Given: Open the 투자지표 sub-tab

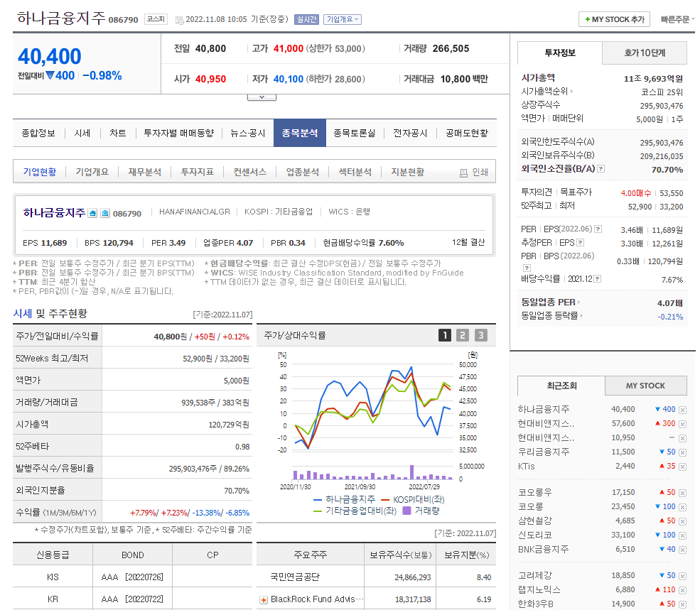Looking at the screenshot, I should pos(198,172).
